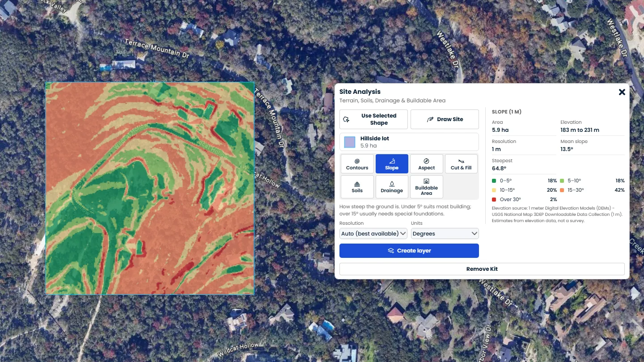This screenshot has width=644, height=362.
Task: Click the yellow 10–15° legend swatch
Action: [494, 190]
